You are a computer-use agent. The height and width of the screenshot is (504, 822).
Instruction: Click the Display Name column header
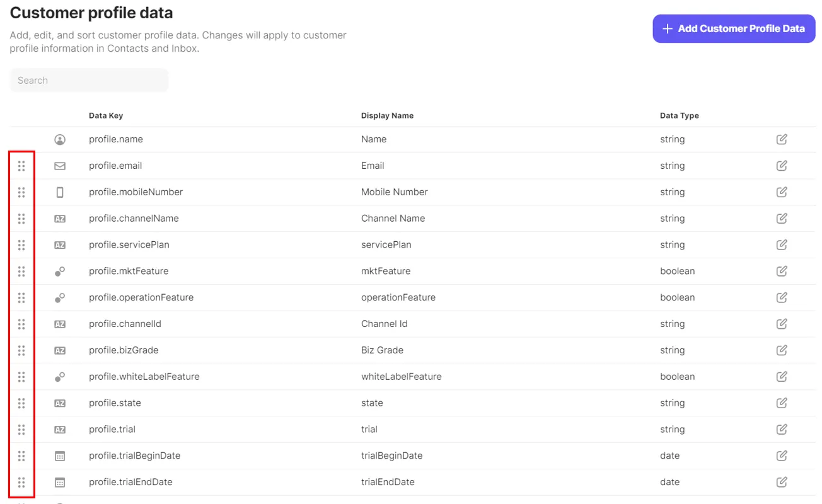387,116
